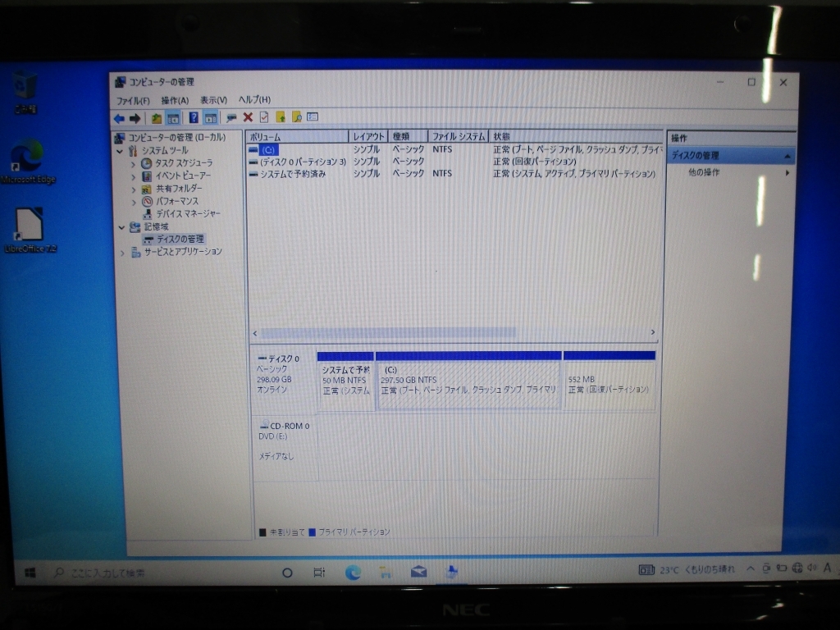
Task: Click the LibreOffice 7.2 desktop shortcut
Action: pos(30,231)
